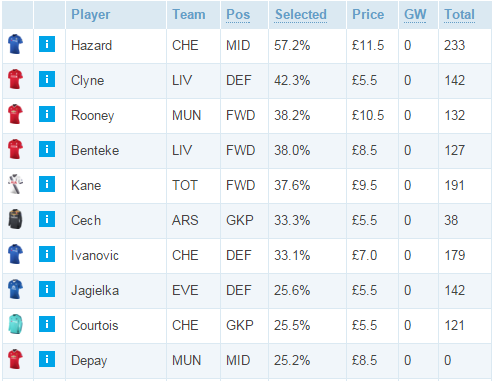The height and width of the screenshot is (381, 493).
Task: Click Hazard's blue Chelsea shirt icon
Action: click(x=15, y=44)
